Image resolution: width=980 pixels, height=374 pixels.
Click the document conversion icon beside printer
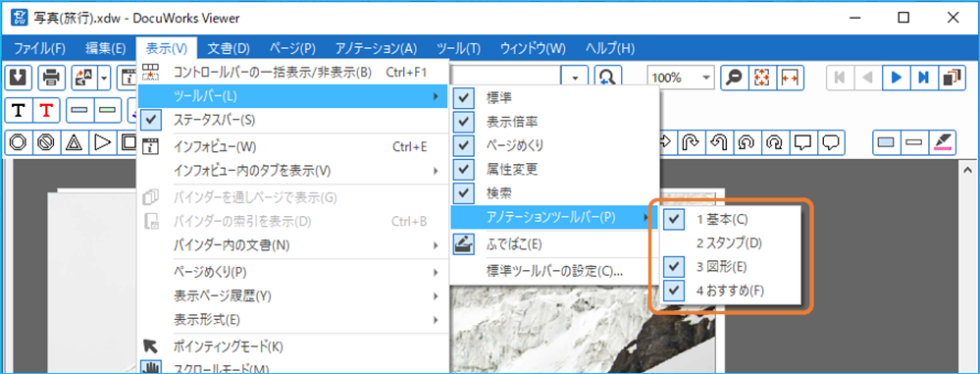tap(83, 78)
